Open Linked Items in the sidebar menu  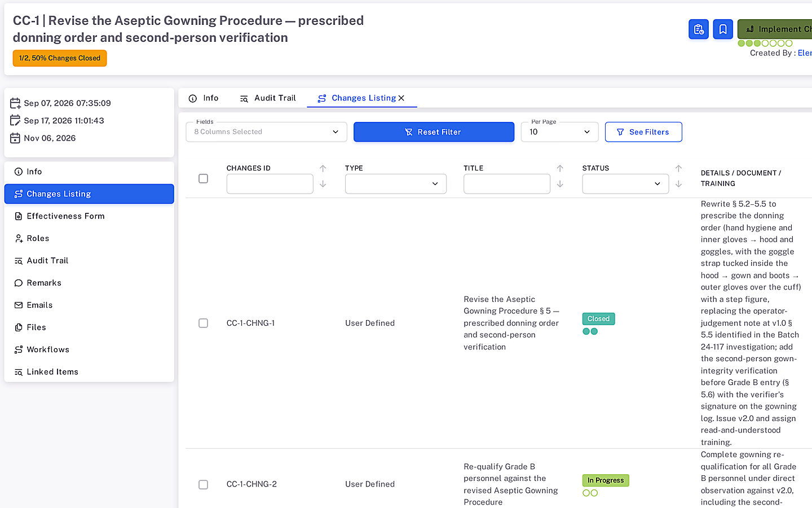click(x=89, y=372)
